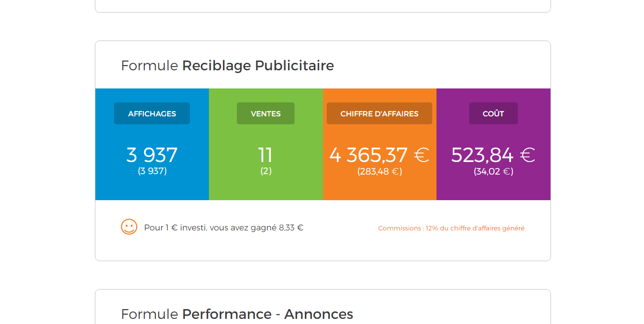Click the 3 937 impressions total
644x324 pixels.
(x=152, y=155)
